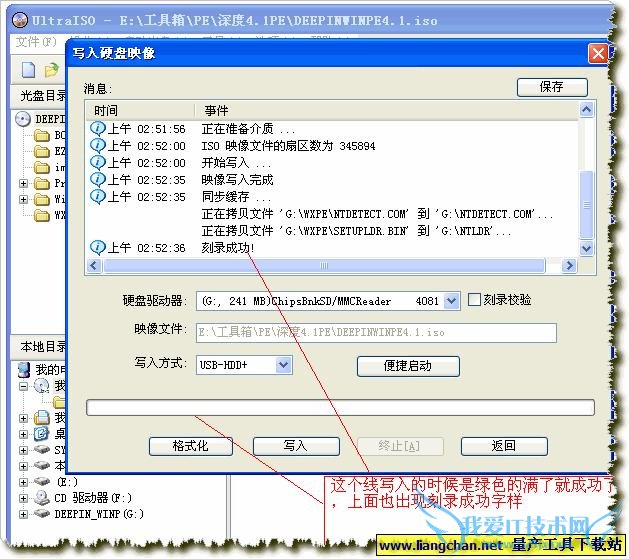Click the 便捷启动 button
The height and width of the screenshot is (559, 629).
[408, 366]
